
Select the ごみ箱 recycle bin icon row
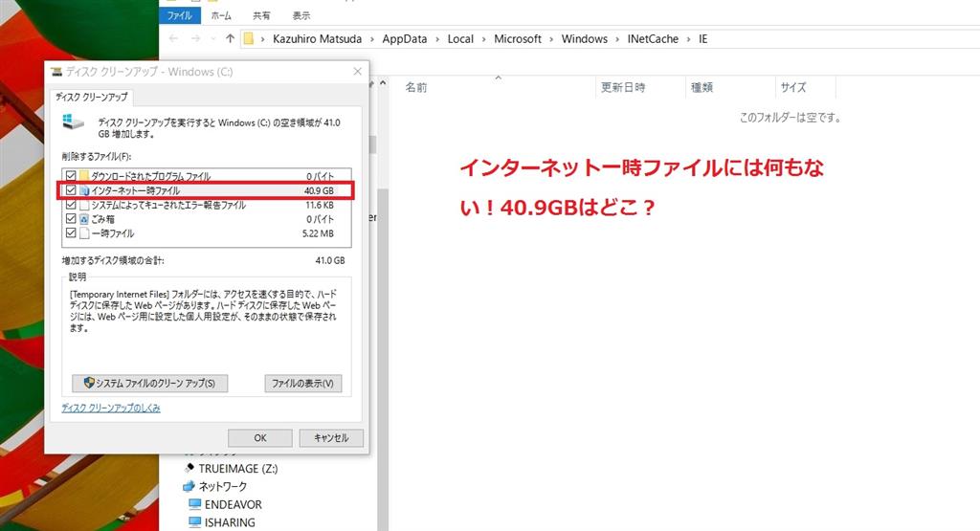tap(84, 219)
